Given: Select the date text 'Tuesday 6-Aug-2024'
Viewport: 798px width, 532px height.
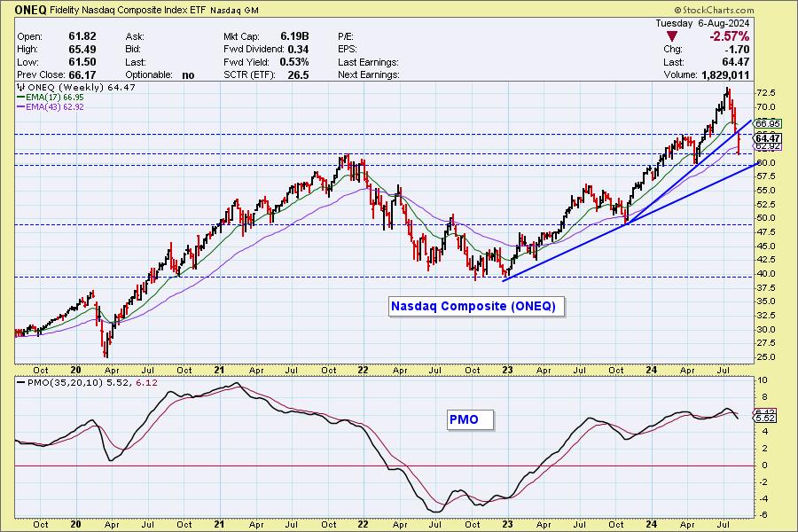Looking at the screenshot, I should click(x=702, y=23).
